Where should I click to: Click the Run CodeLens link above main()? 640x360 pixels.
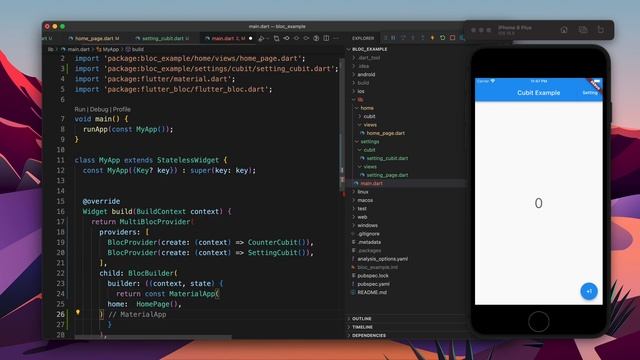80,109
